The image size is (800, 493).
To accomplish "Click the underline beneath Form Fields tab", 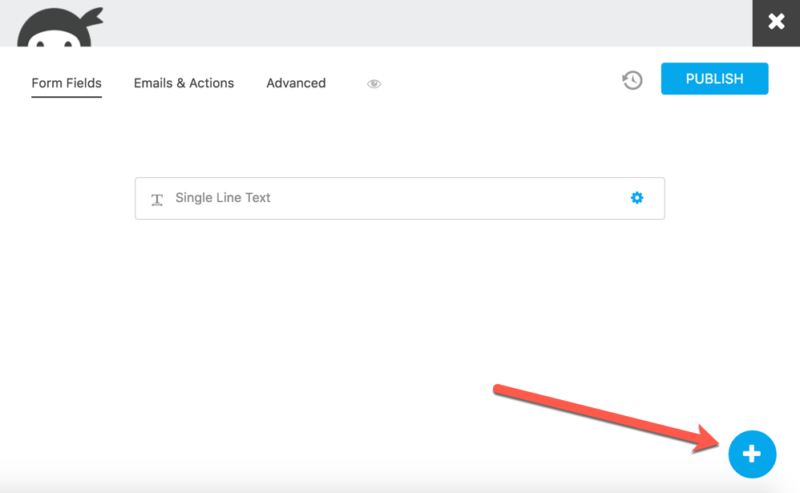I will coord(66,100).
